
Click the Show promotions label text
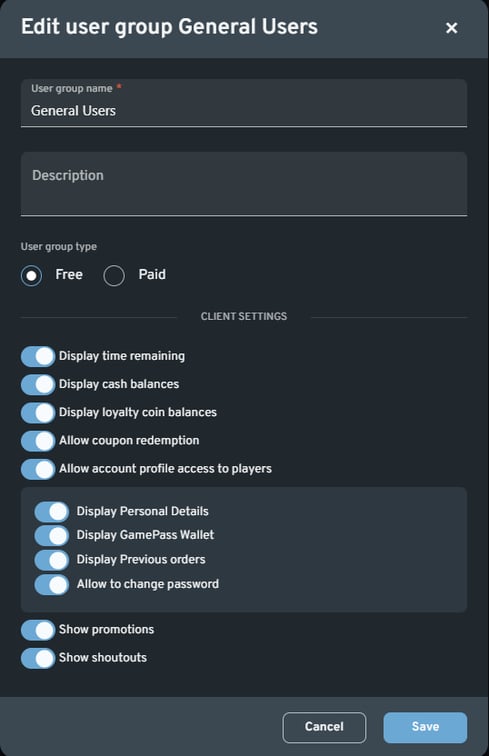pyautogui.click(x=107, y=629)
